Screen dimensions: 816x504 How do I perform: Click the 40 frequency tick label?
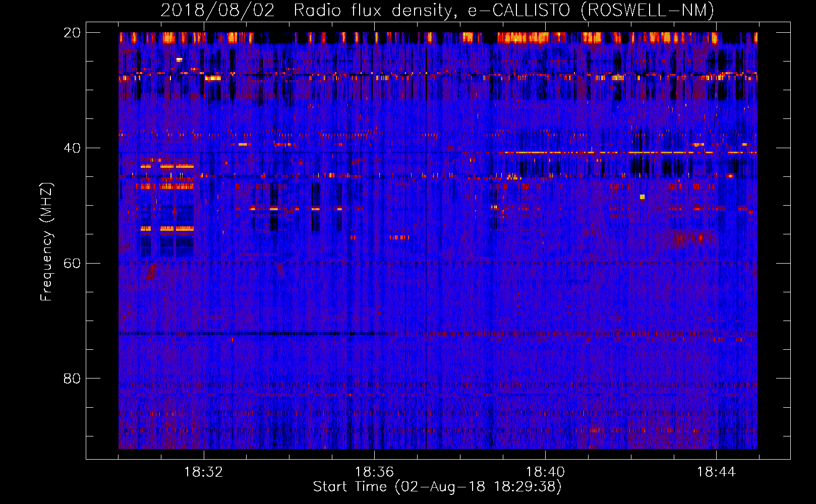(x=72, y=148)
